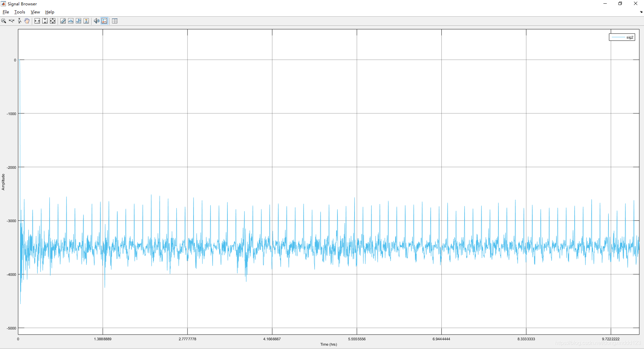Toggle the legend display off

tap(104, 21)
